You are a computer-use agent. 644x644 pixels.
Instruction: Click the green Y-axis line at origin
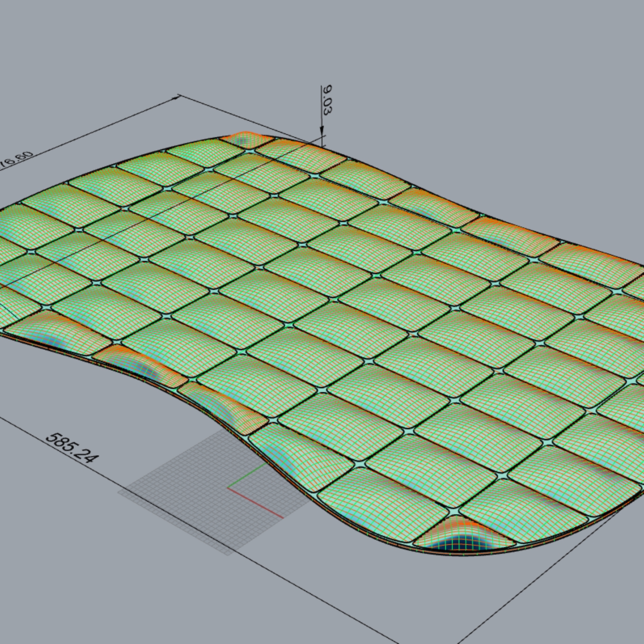tap(247, 475)
